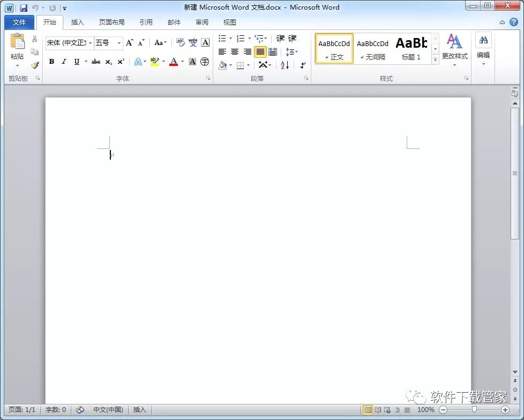Screen dimensions: 524x420
Task: Toggle Center paragraph alignment
Action: point(235,52)
